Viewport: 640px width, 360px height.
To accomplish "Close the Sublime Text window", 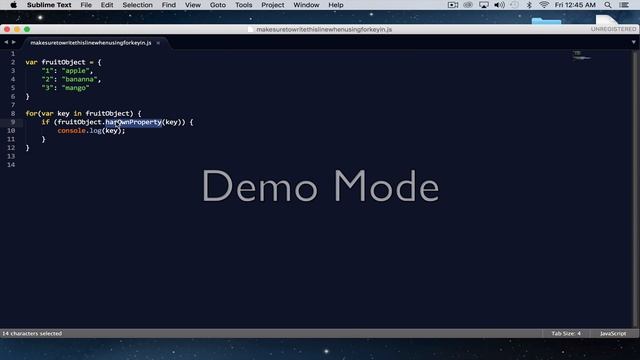I will tap(7, 29).
